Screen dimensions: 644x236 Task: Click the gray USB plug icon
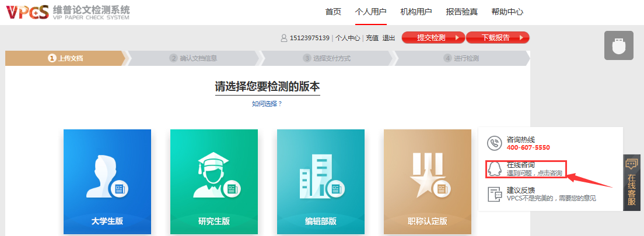click(x=618, y=45)
